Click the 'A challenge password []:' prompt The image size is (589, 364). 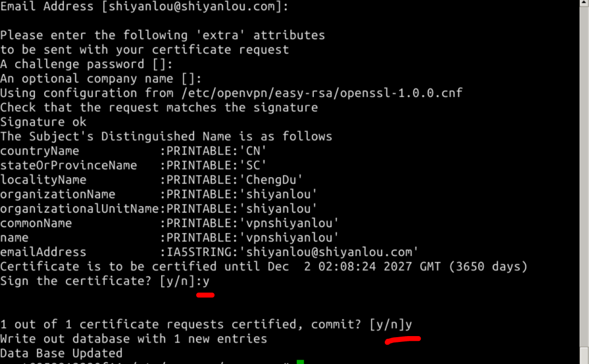tap(87, 64)
